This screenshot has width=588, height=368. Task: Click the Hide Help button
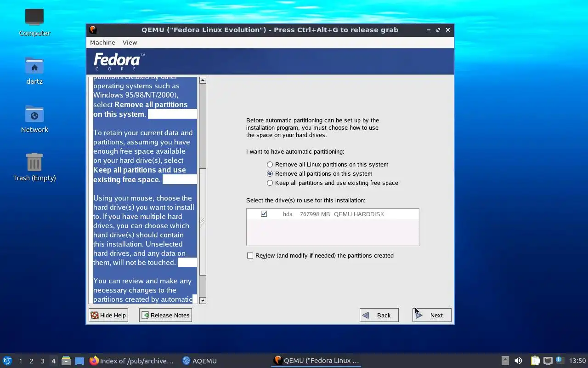[108, 315]
